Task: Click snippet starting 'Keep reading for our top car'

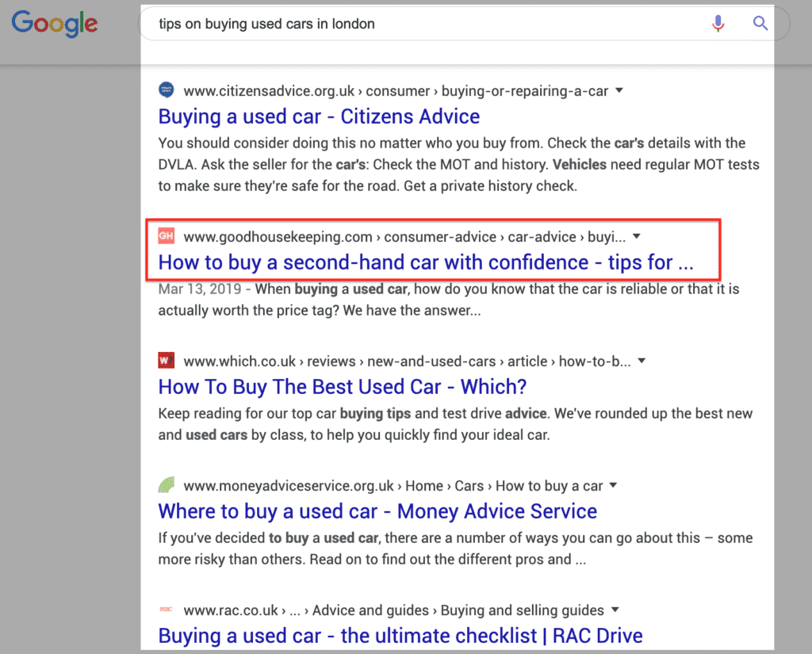Action: point(455,424)
